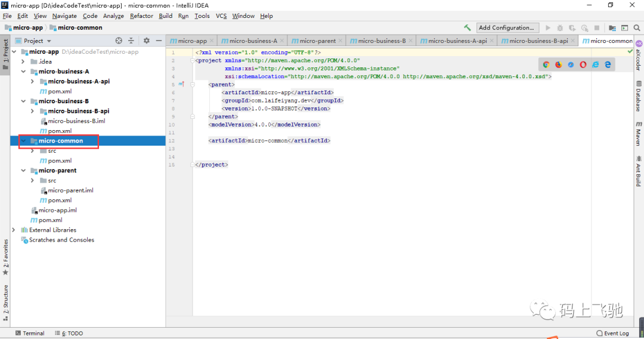
Task: Toggle the Maven tool window
Action: (639, 133)
